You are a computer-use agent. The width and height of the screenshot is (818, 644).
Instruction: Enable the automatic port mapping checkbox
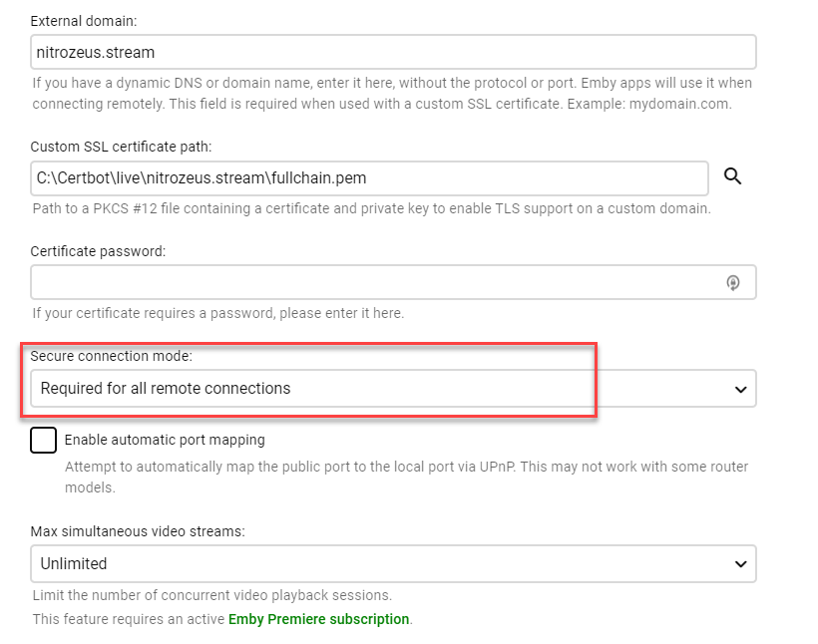click(44, 440)
